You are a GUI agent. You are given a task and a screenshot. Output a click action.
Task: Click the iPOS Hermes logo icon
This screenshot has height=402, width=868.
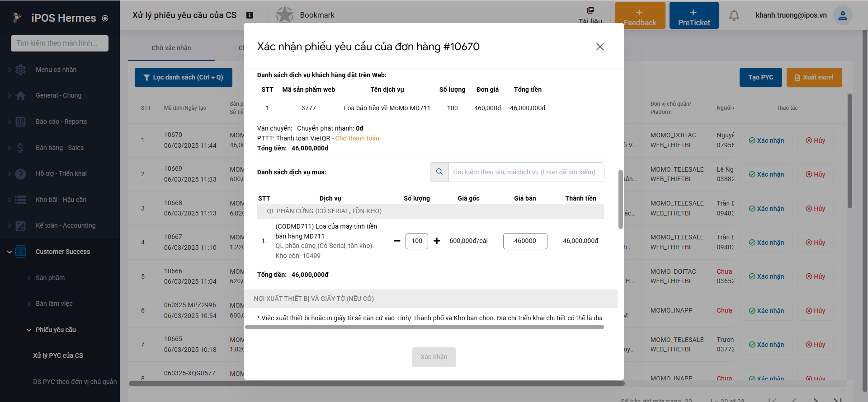pyautogui.click(x=17, y=18)
